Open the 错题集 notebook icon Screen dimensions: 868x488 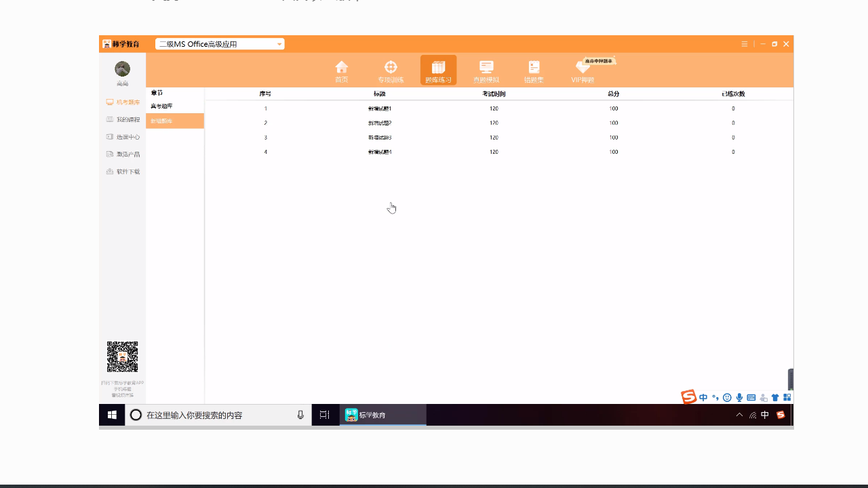534,68
